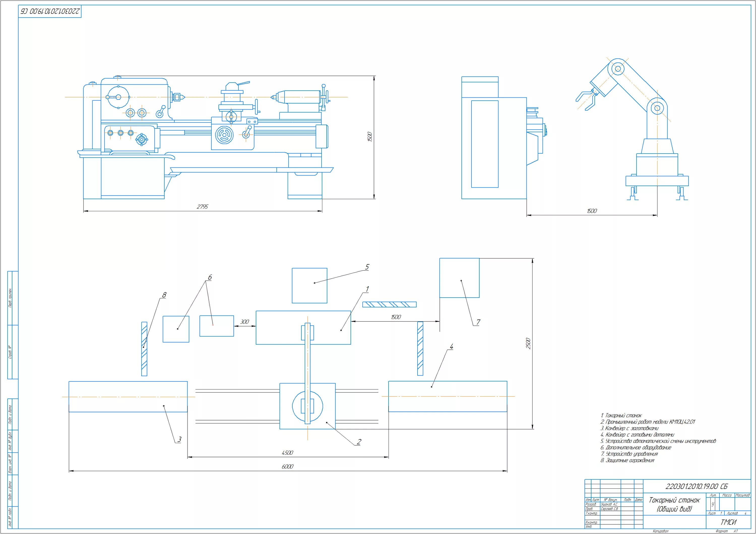Viewport: 756px width, 534px height.
Task: Click the 'Перв. примен.' side margin label
Action: (x=11, y=298)
